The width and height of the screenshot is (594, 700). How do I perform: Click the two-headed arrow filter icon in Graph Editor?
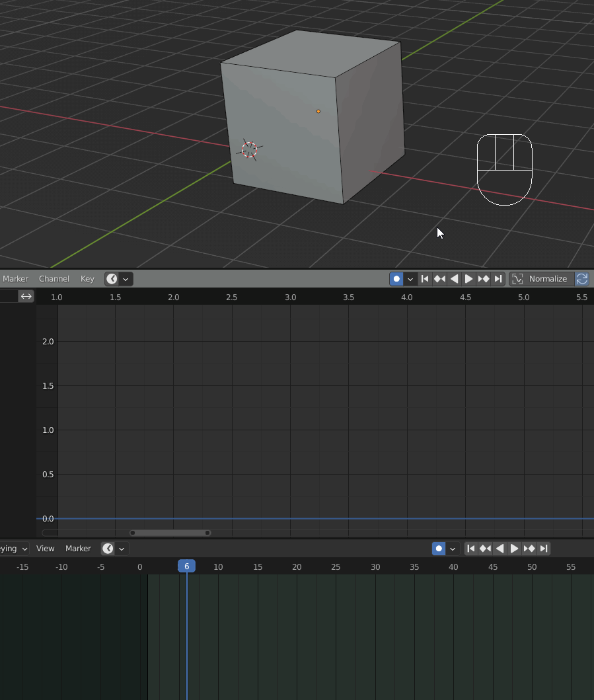tap(25, 296)
